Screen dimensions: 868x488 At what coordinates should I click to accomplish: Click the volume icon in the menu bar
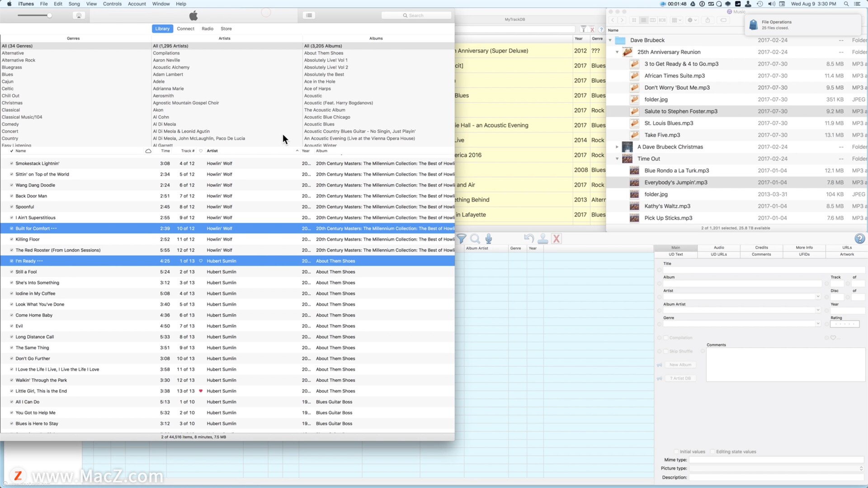[771, 4]
